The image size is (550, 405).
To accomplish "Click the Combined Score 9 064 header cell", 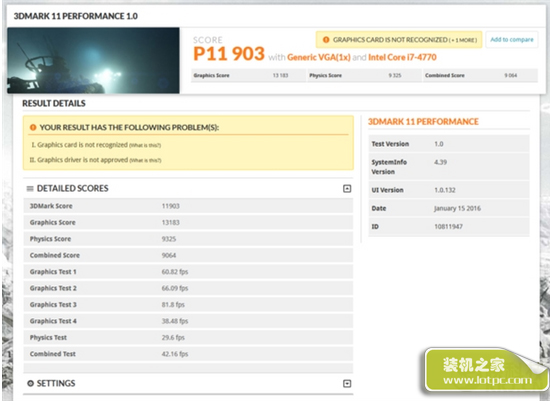I will coord(480,75).
